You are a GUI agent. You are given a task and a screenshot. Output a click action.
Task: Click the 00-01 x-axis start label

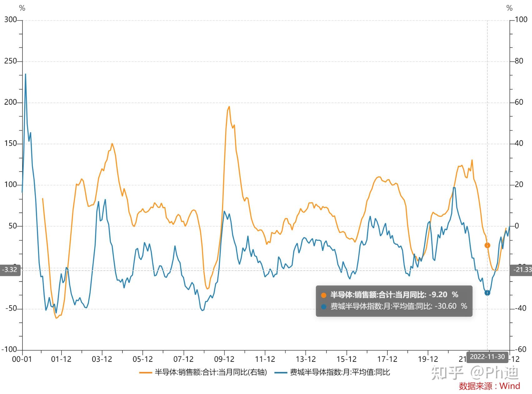22,359
